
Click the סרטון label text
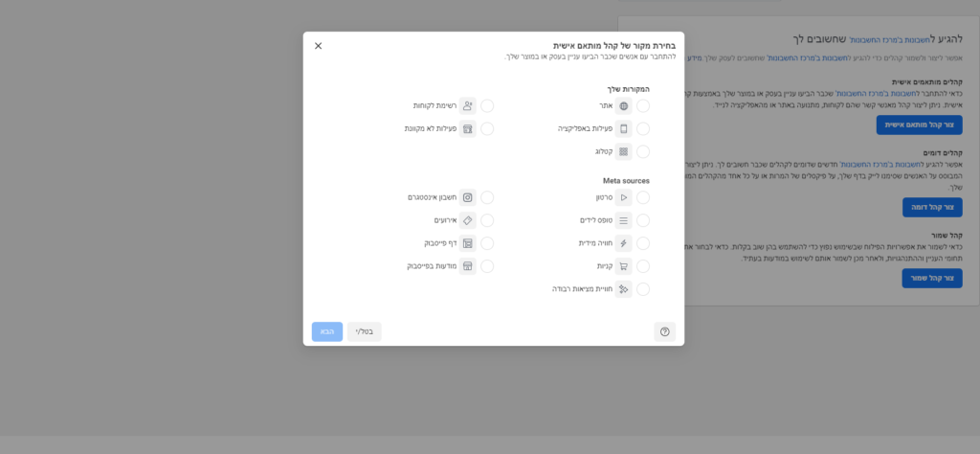pyautogui.click(x=604, y=197)
